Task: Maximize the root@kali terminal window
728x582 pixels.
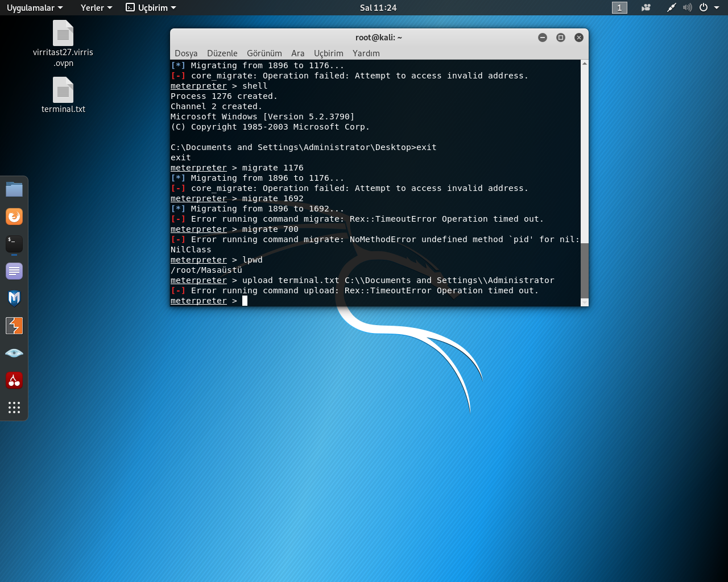Action: (x=561, y=38)
